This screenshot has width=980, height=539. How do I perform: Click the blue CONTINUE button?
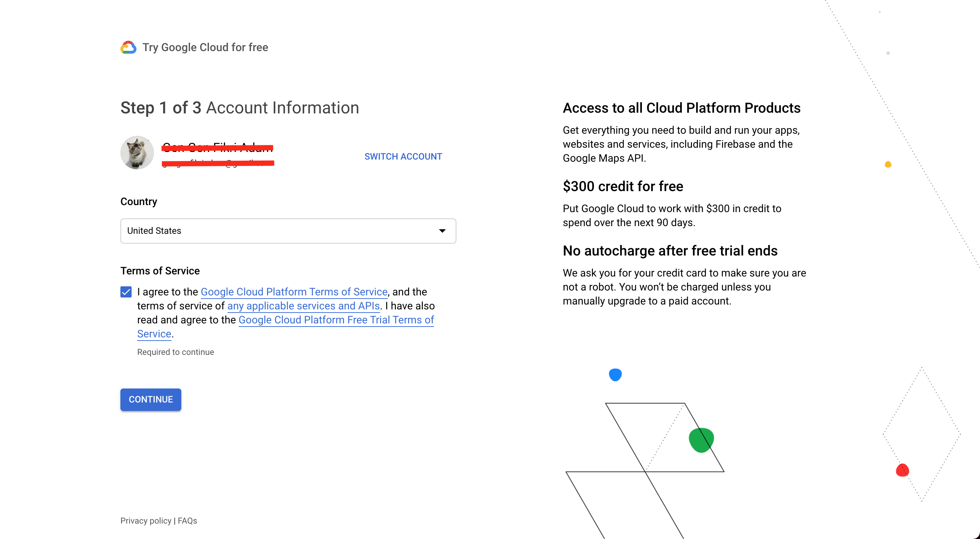[150, 399]
